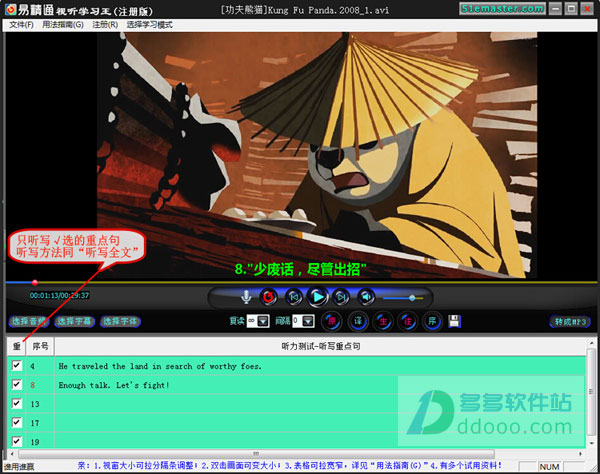Uncheck the checkbox for sentence 19
The height and width of the screenshot is (474, 600).
(x=16, y=441)
